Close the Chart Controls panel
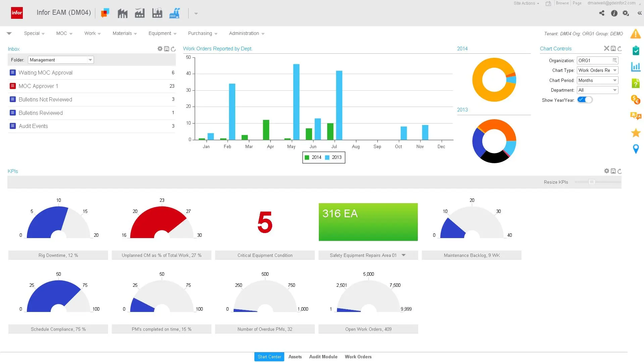The height and width of the screenshot is (362, 644). coord(606,48)
